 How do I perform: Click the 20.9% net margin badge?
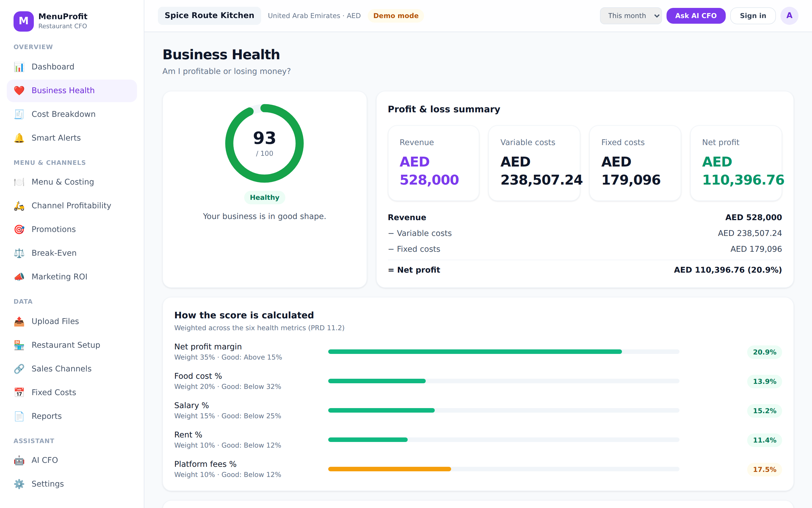(x=764, y=352)
